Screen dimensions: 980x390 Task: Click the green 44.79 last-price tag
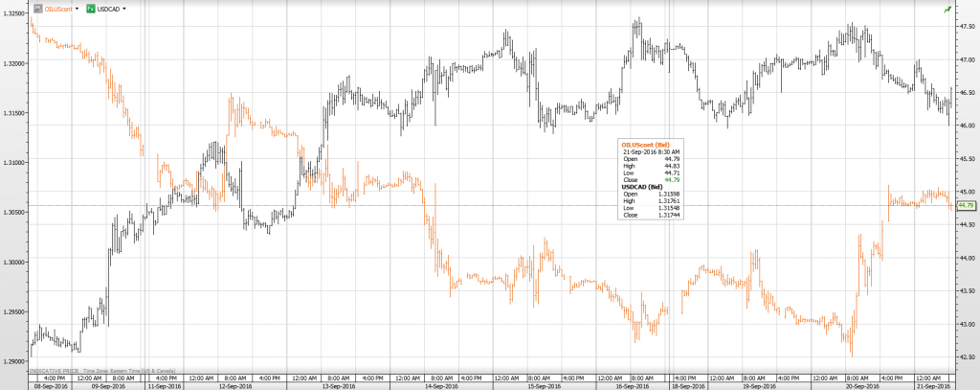(966, 205)
